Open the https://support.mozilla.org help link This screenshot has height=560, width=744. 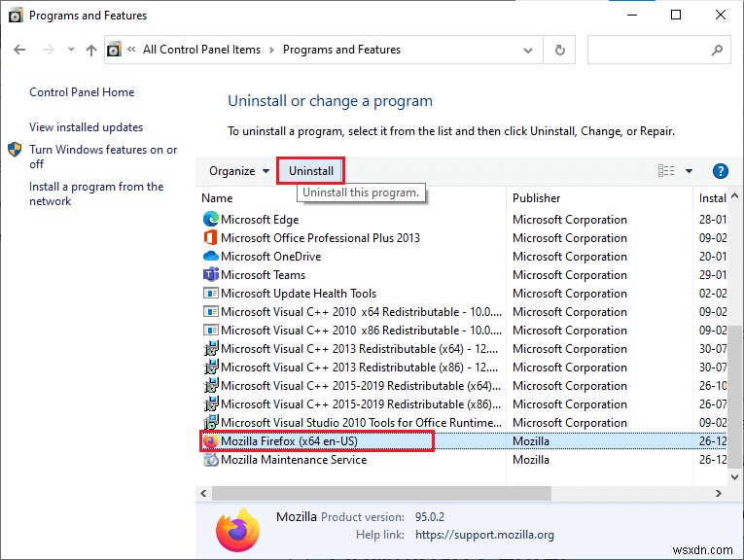484,535
